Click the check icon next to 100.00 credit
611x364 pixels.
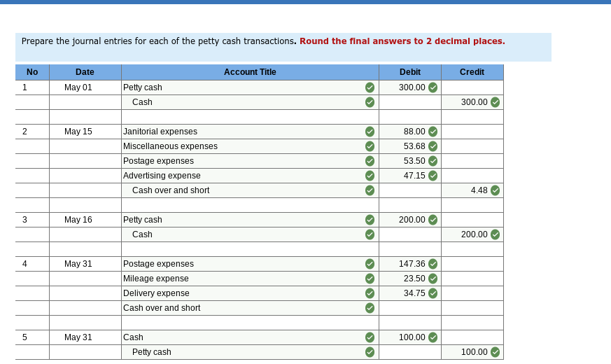pyautogui.click(x=495, y=352)
